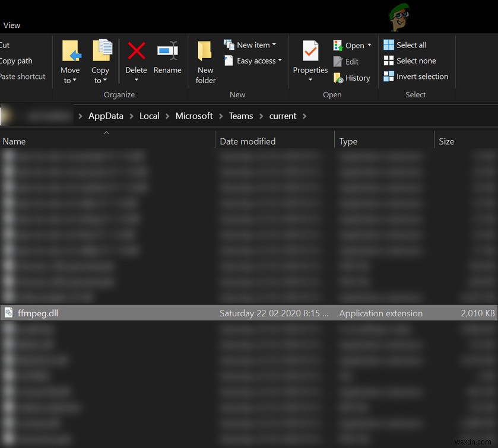
Task: Click the Invert selection icon
Action: (x=388, y=76)
